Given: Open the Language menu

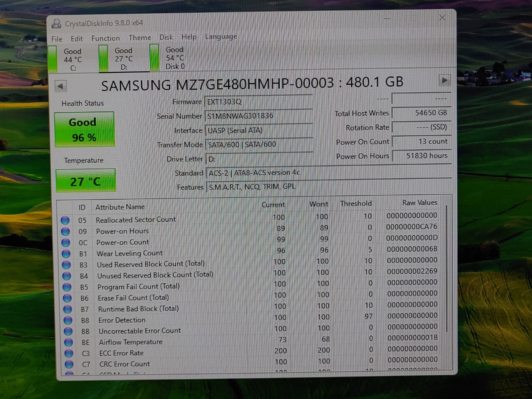Looking at the screenshot, I should pos(221,37).
